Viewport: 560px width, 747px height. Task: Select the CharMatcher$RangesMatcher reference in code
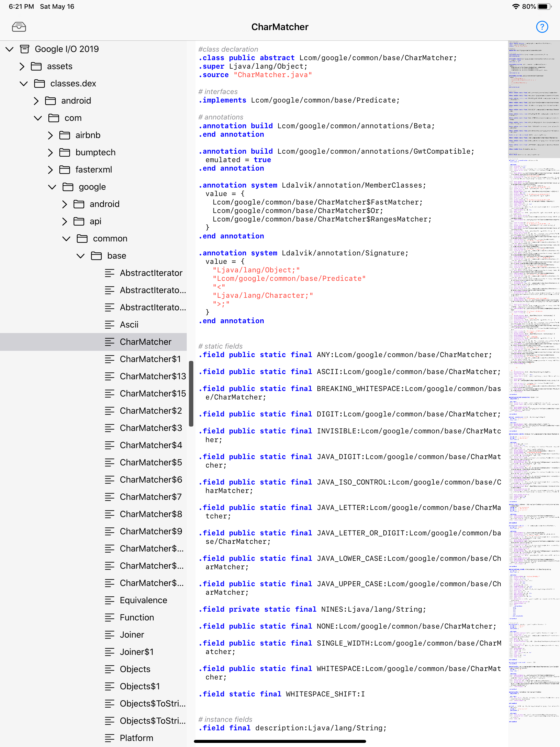coord(322,219)
